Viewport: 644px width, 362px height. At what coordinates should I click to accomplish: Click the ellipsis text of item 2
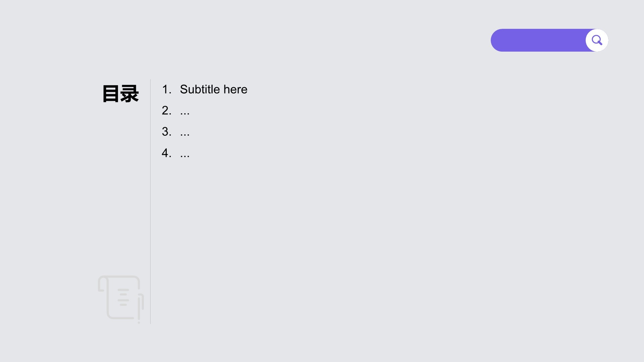(x=185, y=111)
